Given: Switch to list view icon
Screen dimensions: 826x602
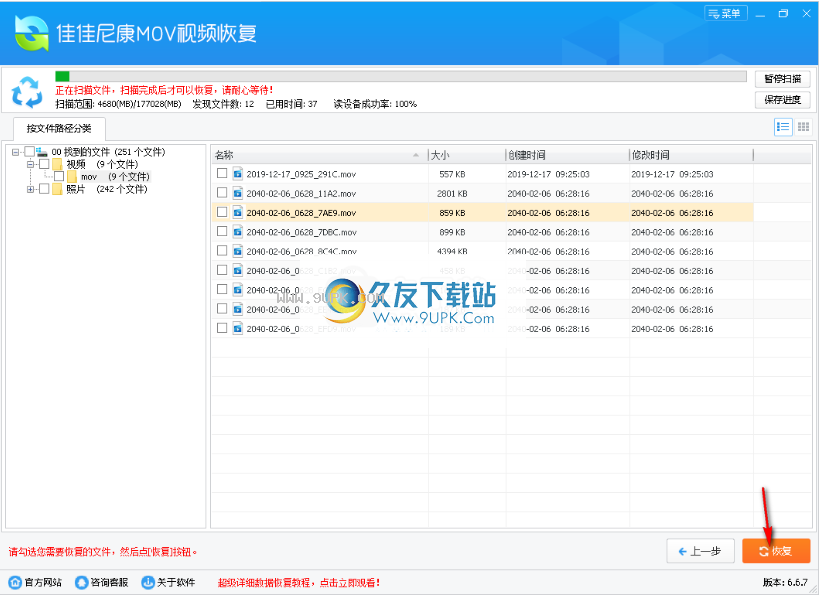Looking at the screenshot, I should coord(783,127).
